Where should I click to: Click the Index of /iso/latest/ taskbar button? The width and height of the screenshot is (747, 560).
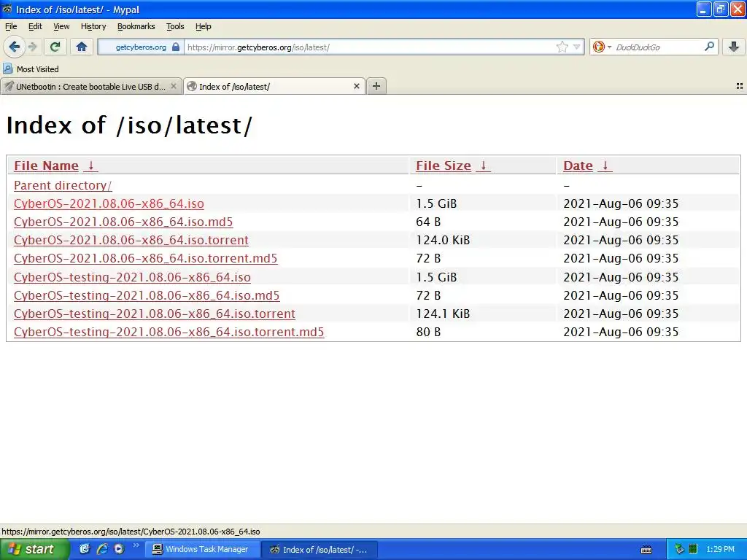pyautogui.click(x=320, y=550)
